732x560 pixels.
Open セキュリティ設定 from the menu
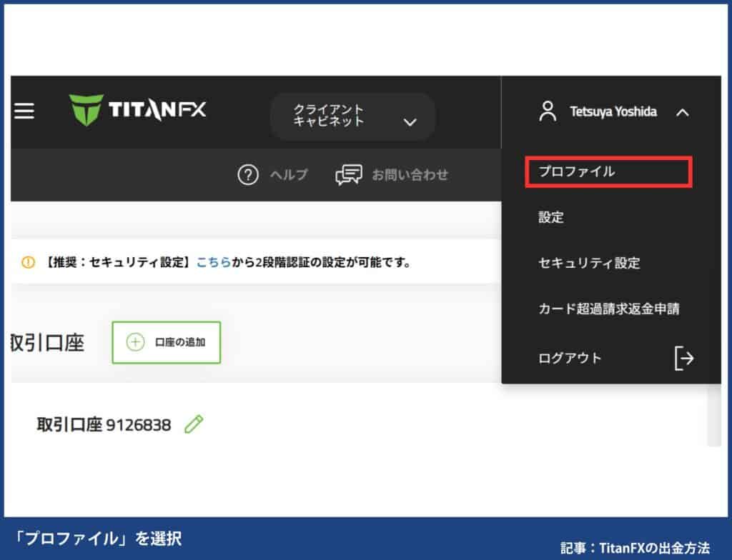589,264
